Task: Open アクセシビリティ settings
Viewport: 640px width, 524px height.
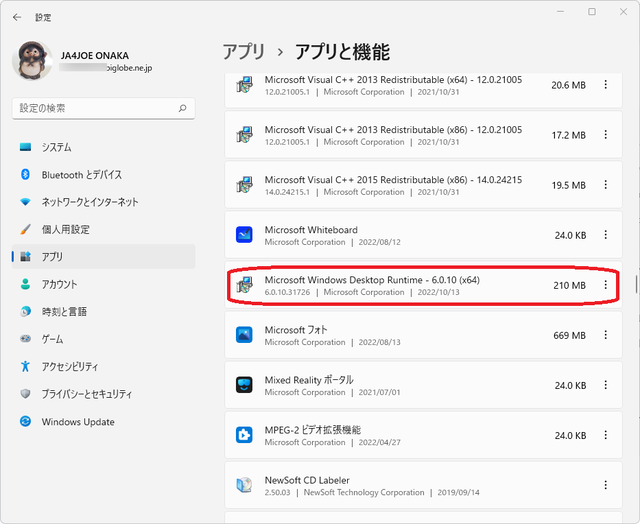Action: [103, 366]
